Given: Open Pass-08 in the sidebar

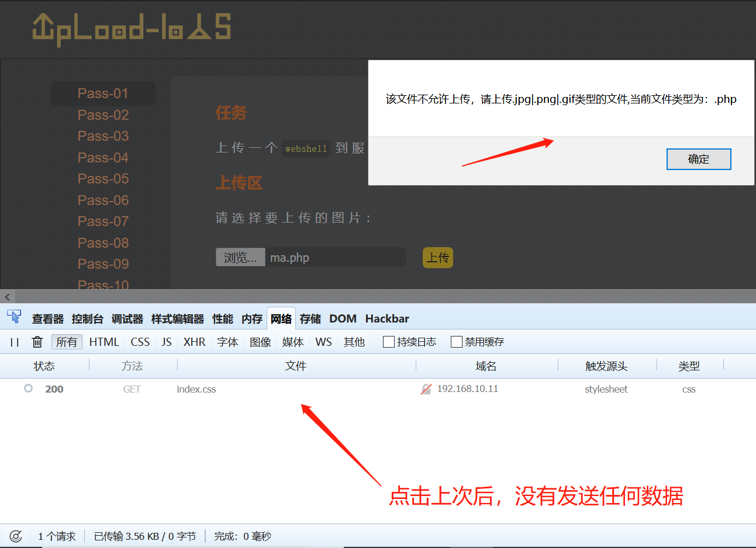Looking at the screenshot, I should coord(103,243).
